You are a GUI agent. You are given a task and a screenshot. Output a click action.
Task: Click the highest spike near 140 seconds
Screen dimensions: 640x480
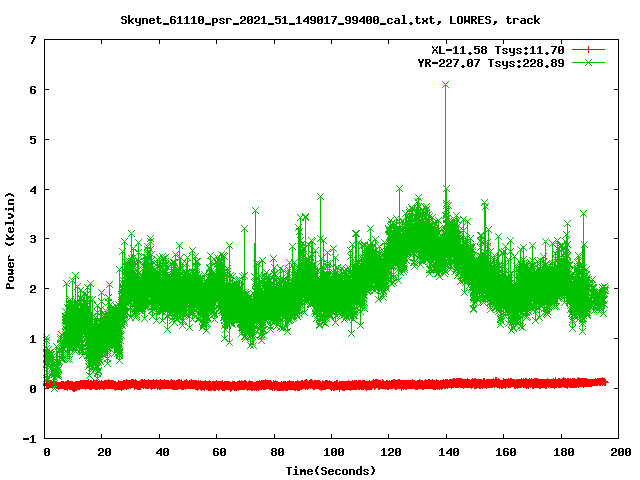pos(445,85)
